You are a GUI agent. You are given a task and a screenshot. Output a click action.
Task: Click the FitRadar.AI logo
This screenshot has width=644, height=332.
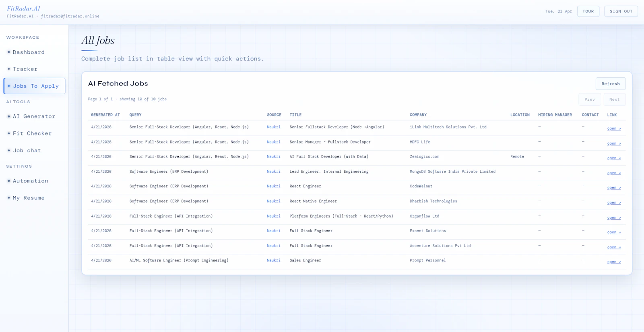(x=23, y=8)
